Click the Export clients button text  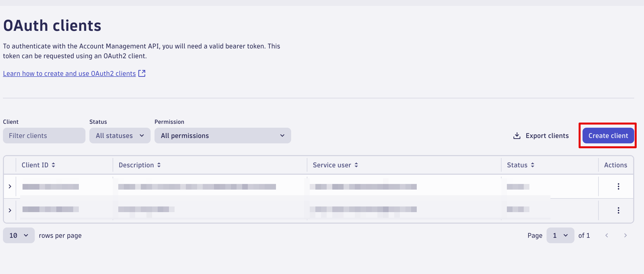pyautogui.click(x=547, y=136)
